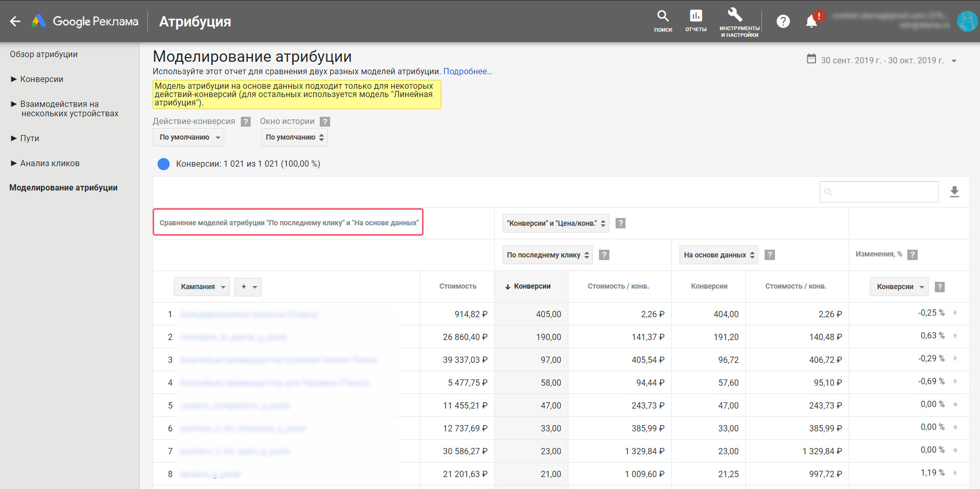Open Tools and Settings wrench icon
This screenshot has height=489, width=980.
tap(739, 21)
